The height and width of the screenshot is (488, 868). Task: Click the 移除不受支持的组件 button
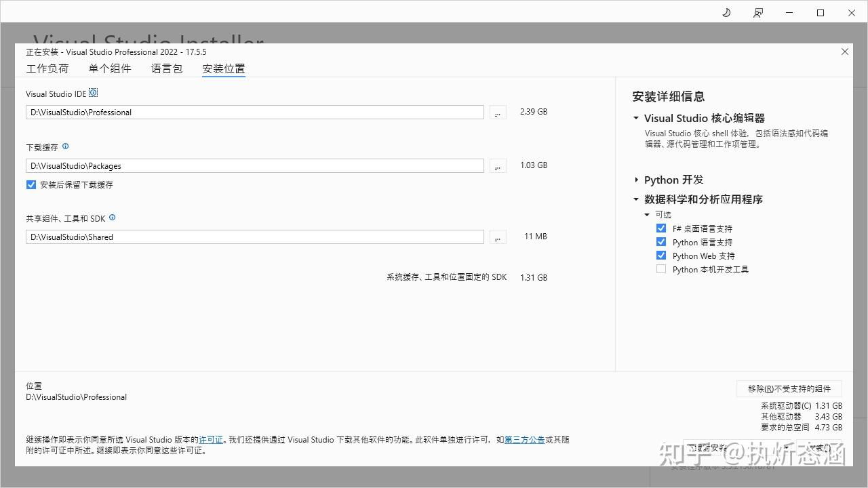[789, 388]
